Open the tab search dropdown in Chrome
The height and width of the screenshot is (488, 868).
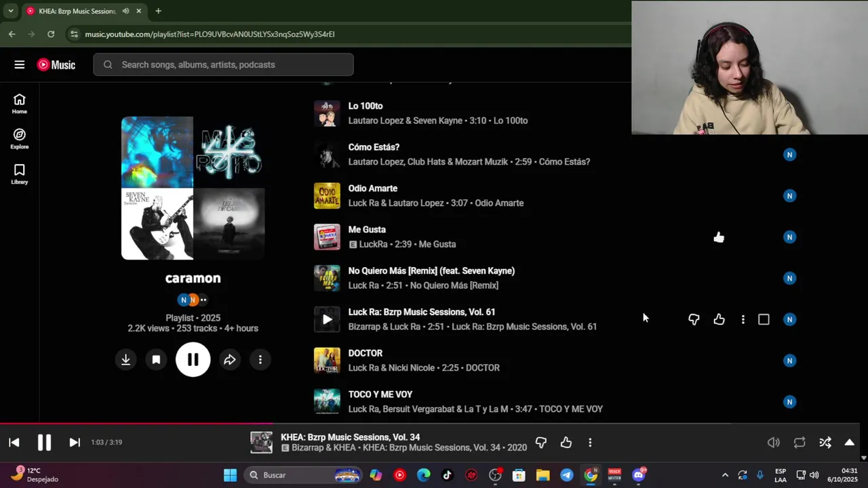coord(10,11)
